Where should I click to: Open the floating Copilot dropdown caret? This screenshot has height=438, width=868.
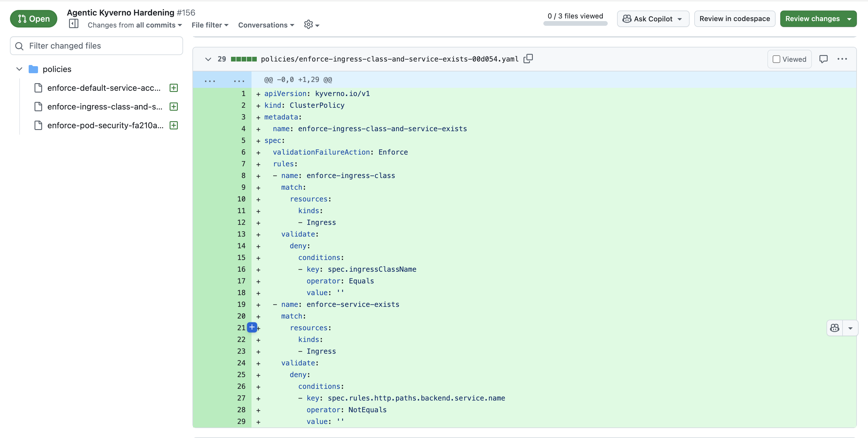(x=850, y=328)
